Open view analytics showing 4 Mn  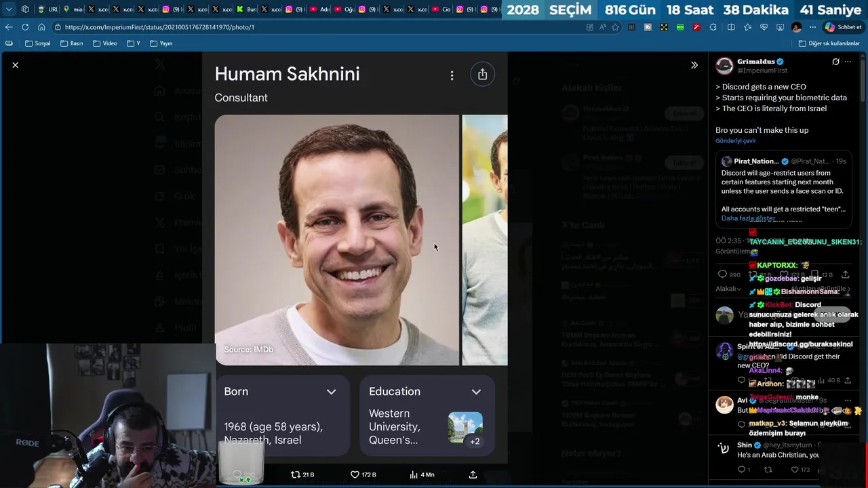tap(421, 474)
